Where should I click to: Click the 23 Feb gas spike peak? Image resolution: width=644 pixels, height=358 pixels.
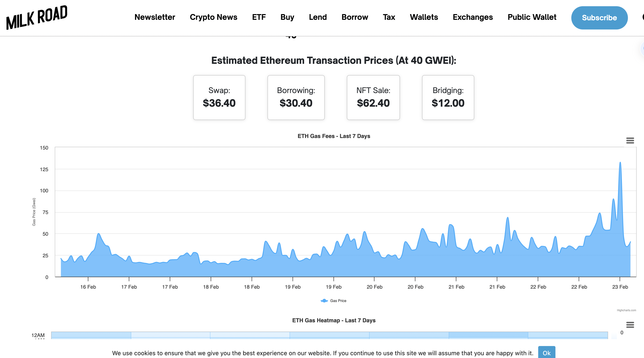(x=620, y=163)
